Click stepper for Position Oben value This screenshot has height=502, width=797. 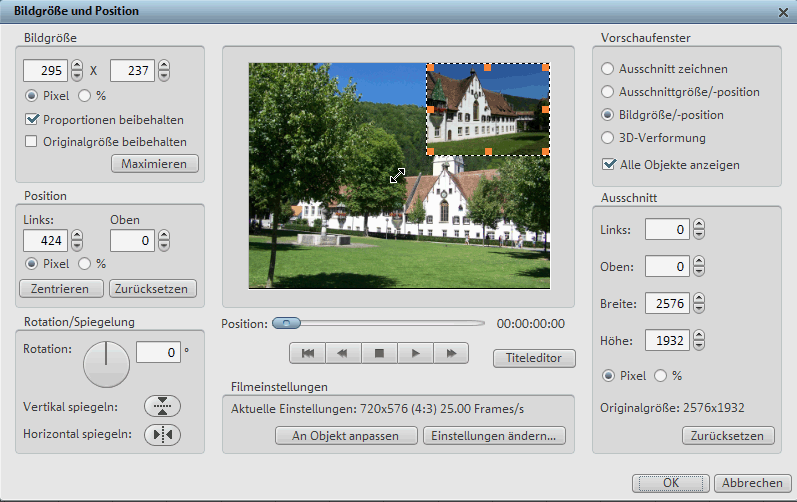164,240
